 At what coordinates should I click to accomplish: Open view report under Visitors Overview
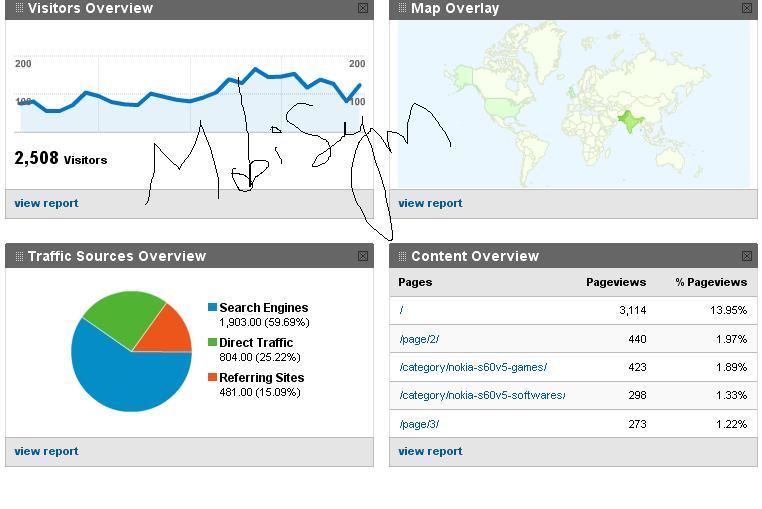coord(46,203)
